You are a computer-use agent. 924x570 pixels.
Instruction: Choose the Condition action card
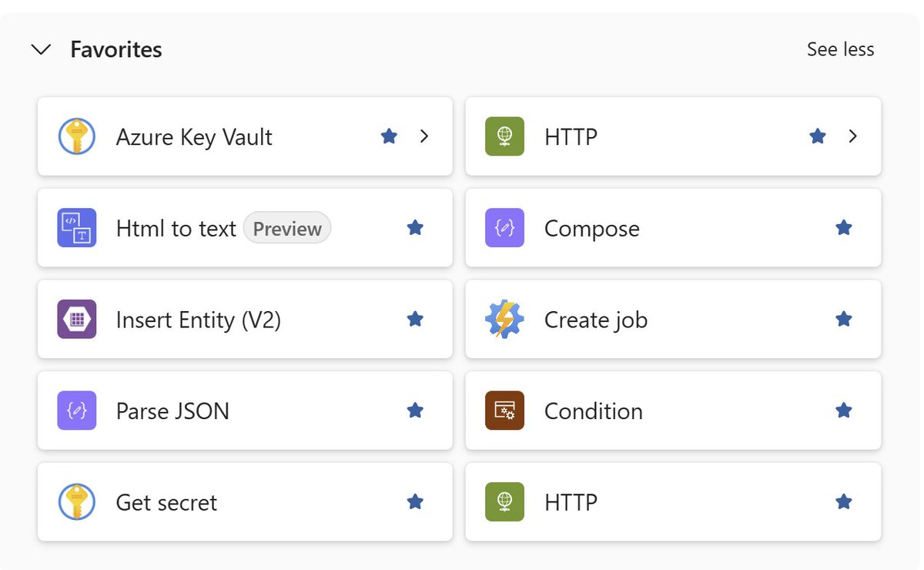click(x=673, y=411)
